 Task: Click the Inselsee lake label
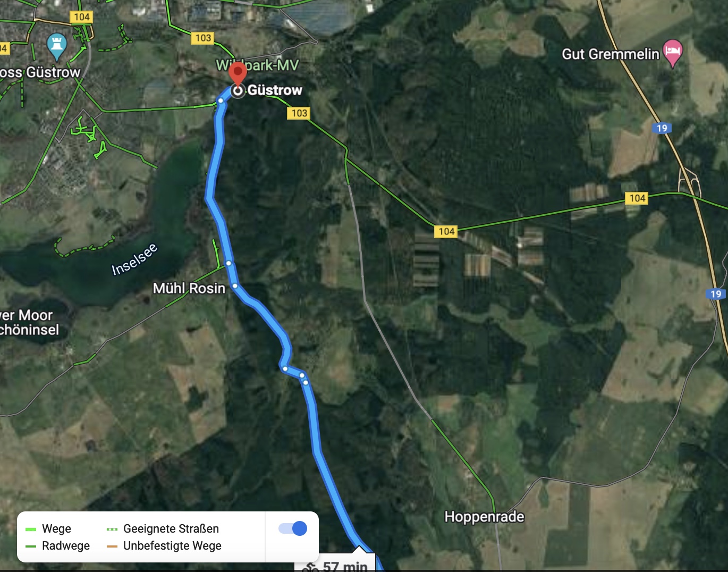[134, 259]
